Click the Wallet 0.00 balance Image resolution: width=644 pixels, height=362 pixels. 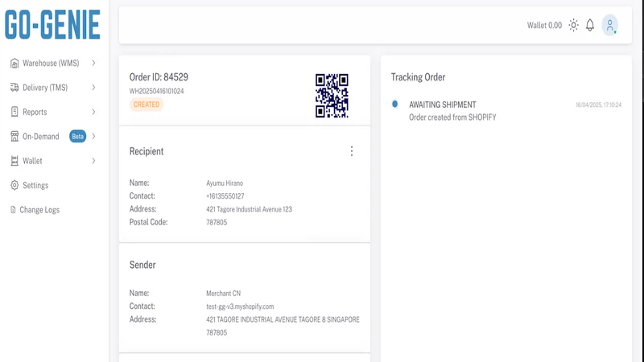point(544,26)
